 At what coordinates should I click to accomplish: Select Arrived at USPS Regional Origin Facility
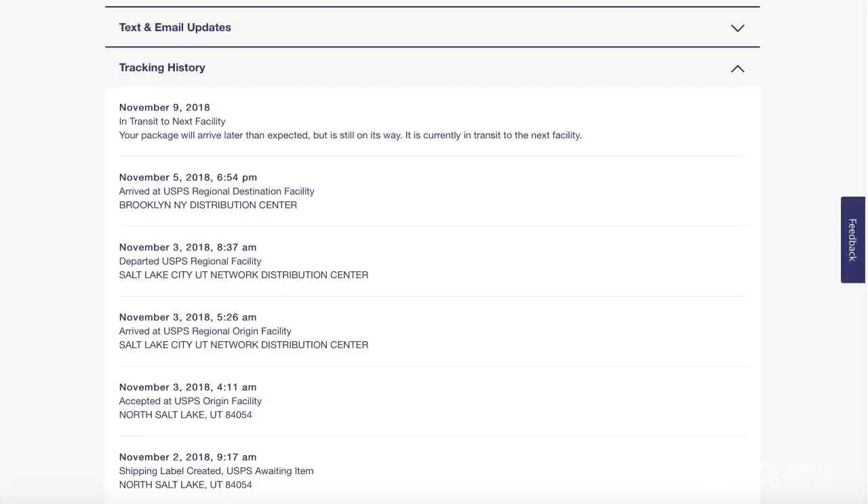point(205,331)
